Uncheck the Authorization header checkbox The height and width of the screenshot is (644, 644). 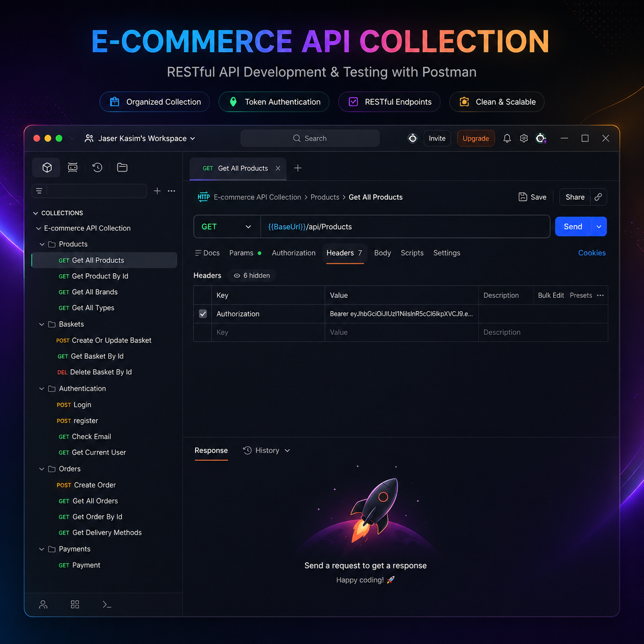coord(203,314)
